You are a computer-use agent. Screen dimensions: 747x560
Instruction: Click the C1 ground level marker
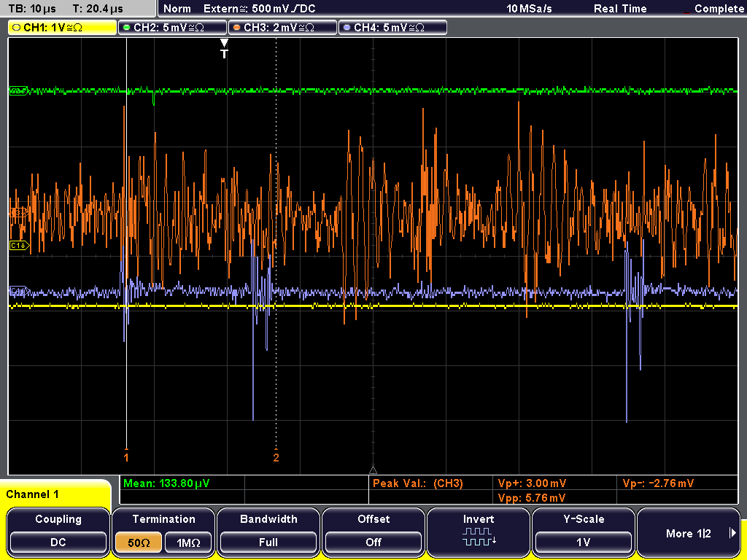tap(19, 245)
